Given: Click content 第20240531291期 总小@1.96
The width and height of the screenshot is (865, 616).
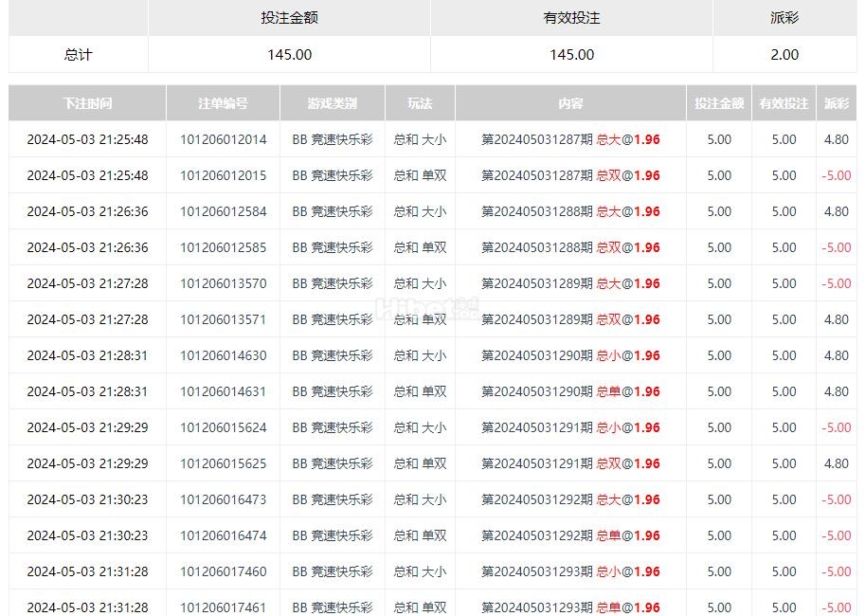Looking at the screenshot, I should tap(570, 427).
